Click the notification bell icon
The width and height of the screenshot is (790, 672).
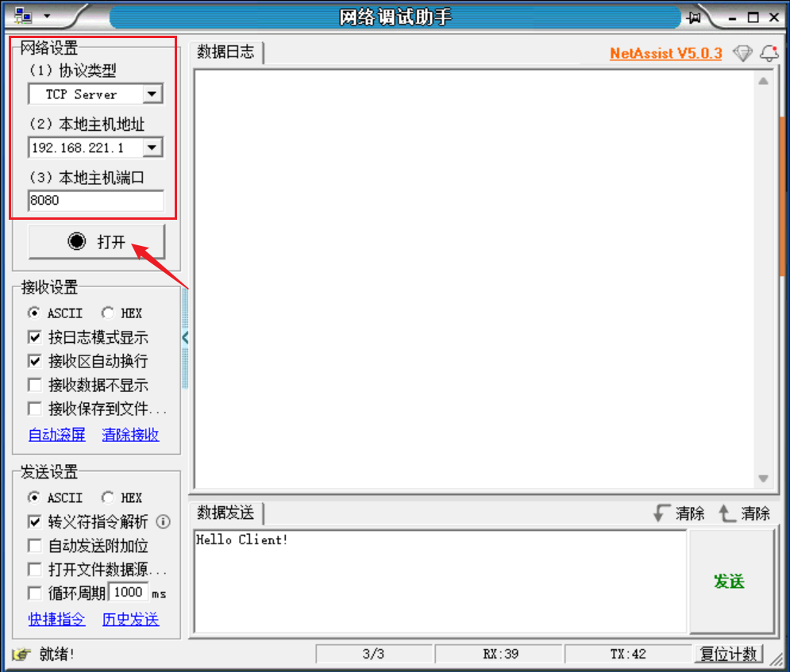(769, 53)
